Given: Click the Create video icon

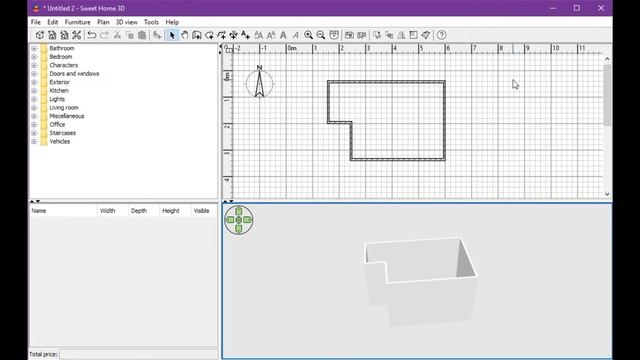Looking at the screenshot, I should coord(362,35).
